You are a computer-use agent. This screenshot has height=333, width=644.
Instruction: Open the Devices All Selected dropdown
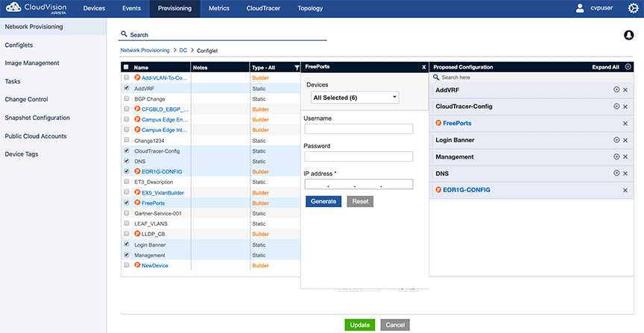coord(355,98)
